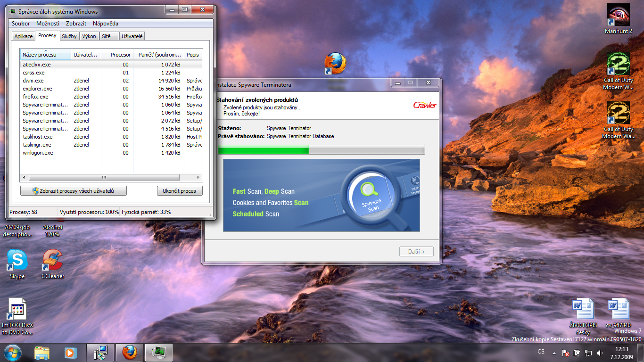Select the taskhost.exe process

pos(111,137)
